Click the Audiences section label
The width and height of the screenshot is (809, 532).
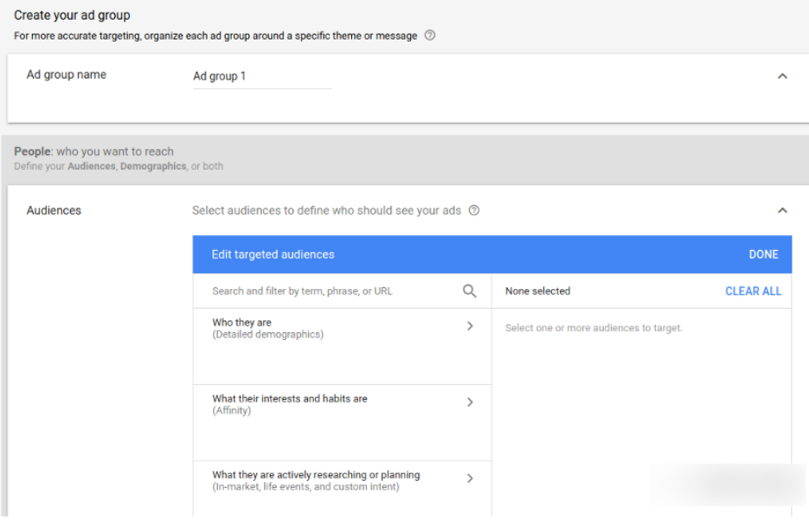(54, 210)
